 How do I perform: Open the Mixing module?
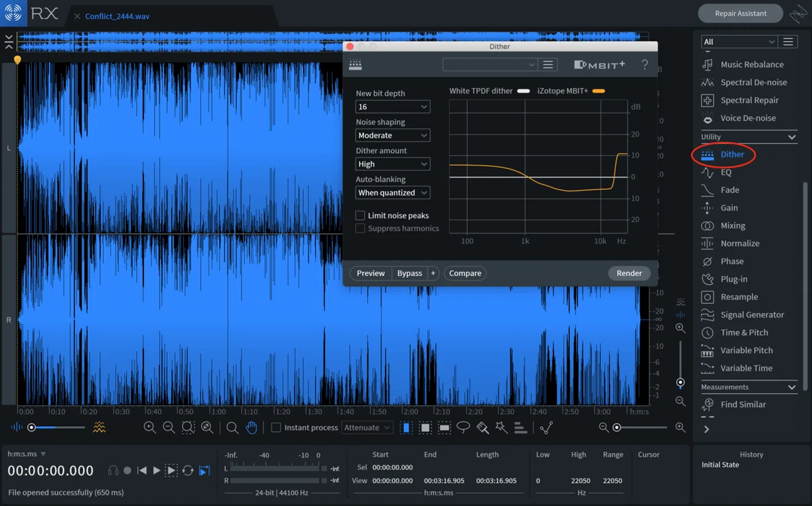coord(723,225)
